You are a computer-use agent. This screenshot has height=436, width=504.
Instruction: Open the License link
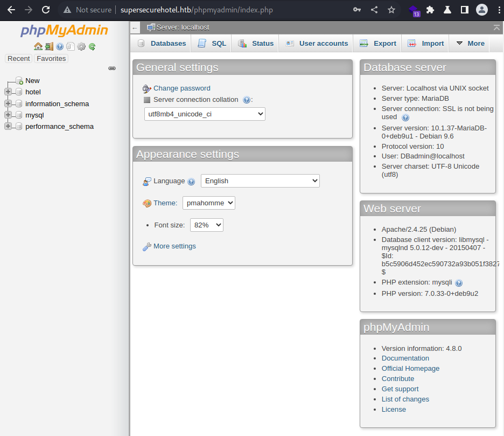point(394,409)
